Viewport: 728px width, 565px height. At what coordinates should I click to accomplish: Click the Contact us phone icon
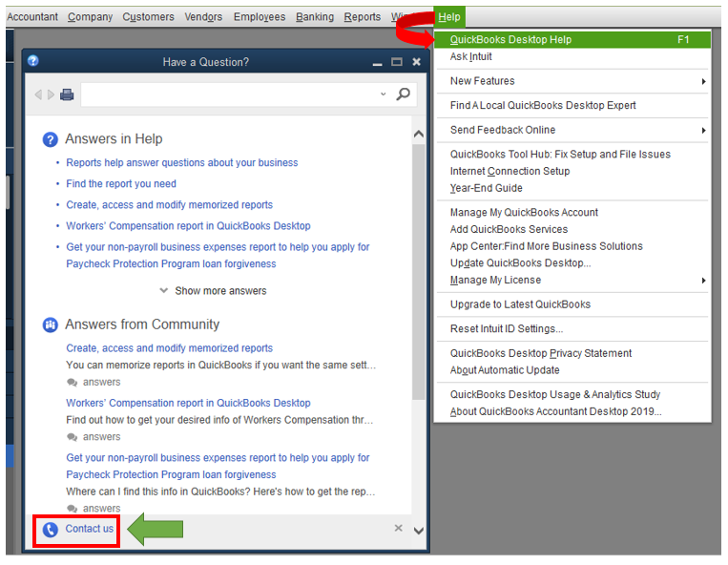[x=51, y=530]
